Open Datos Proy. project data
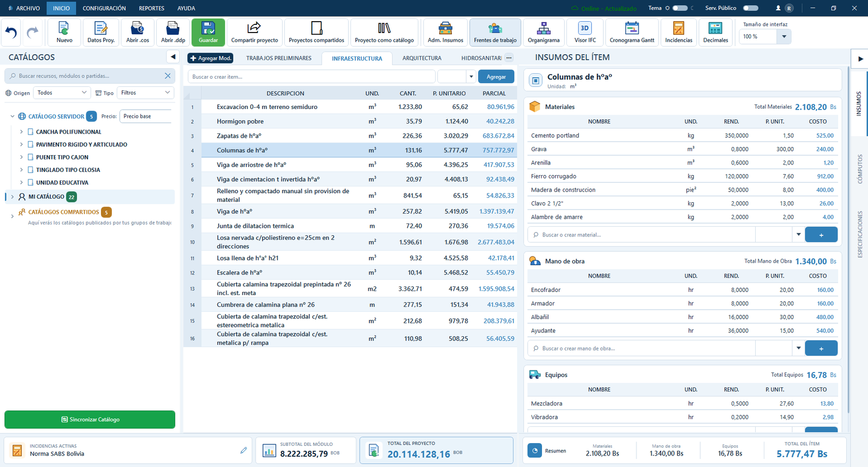868x467 pixels. point(101,33)
